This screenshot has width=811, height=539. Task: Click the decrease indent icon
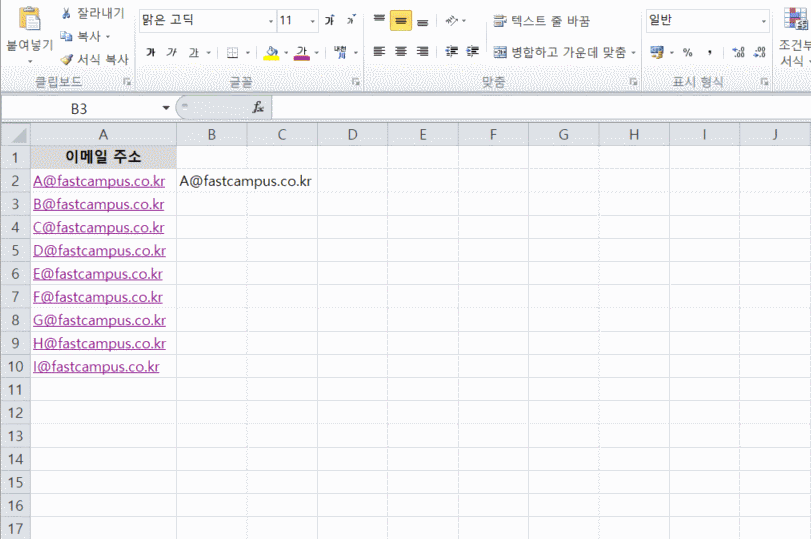452,51
